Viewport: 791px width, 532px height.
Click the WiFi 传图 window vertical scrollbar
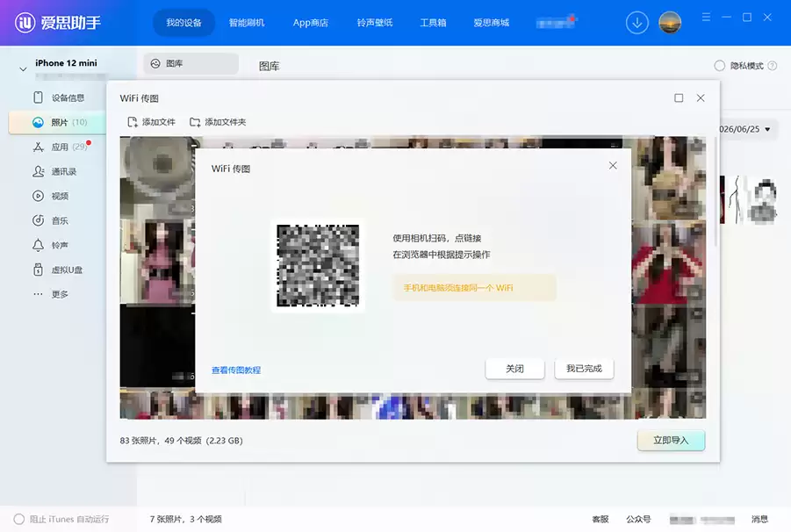(715, 191)
